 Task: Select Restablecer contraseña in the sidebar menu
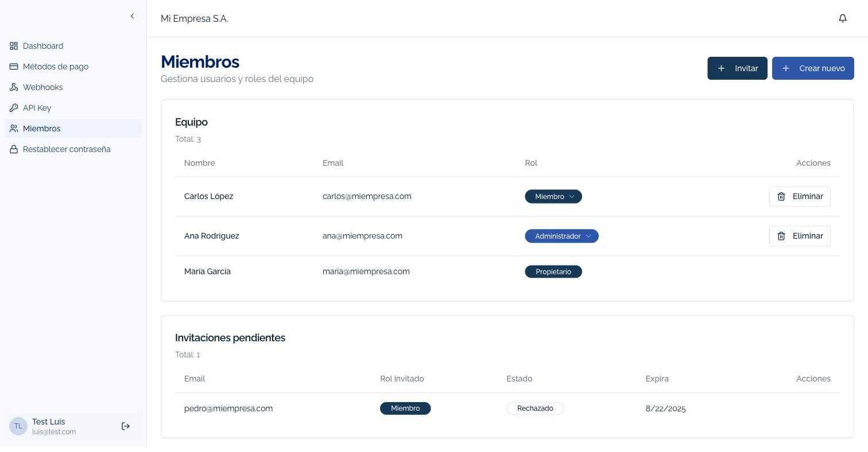click(x=67, y=149)
